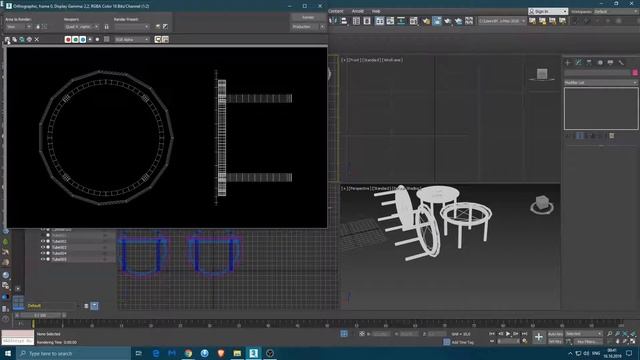Image resolution: width=640 pixels, height=360 pixels.
Task: Toggle the green channel in render window
Action: coord(76,39)
